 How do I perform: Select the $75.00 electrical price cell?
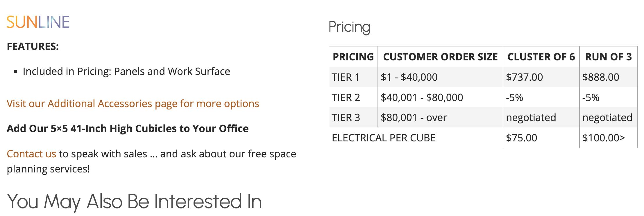click(x=521, y=138)
